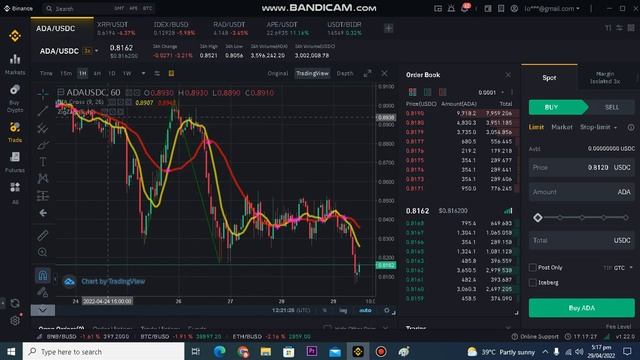Show only sell orders in Order Book
The width and height of the screenshot is (640, 360).
[x=442, y=92]
